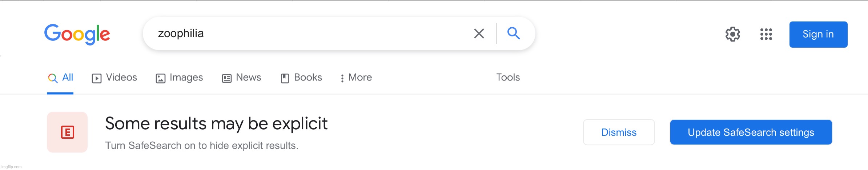Viewport: 868px width, 170px height.
Task: Clear the search query with X
Action: point(479,33)
